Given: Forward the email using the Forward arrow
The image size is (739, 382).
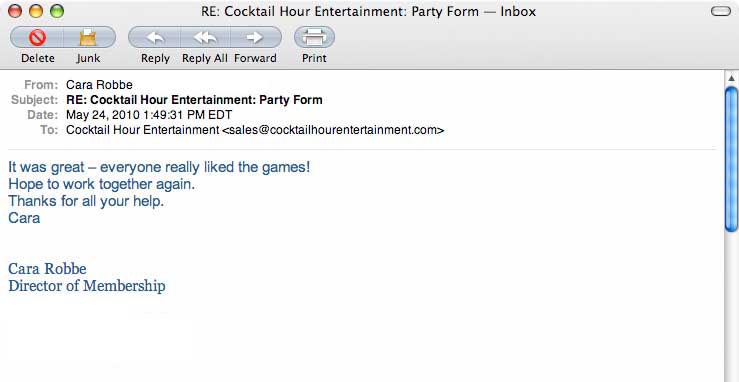Looking at the screenshot, I should 255,37.
